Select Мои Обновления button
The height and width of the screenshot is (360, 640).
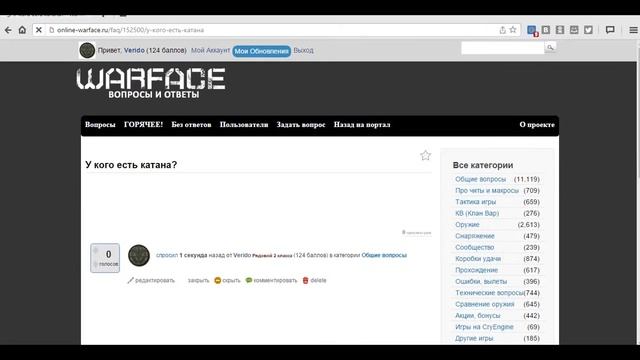(261, 51)
